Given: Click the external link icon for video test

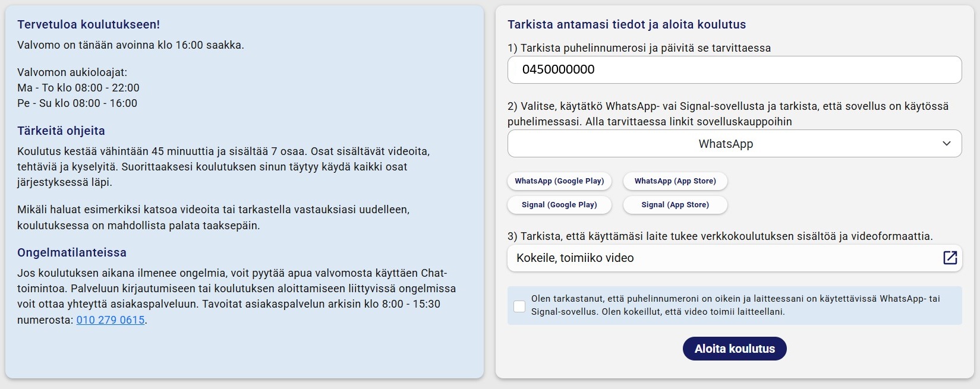Looking at the screenshot, I should tap(950, 258).
